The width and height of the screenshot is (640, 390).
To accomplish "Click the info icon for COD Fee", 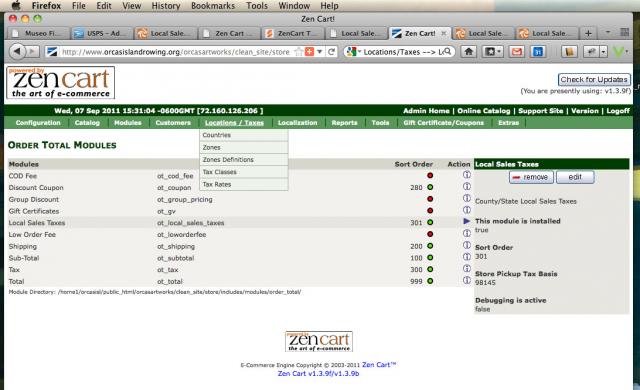I will (467, 175).
